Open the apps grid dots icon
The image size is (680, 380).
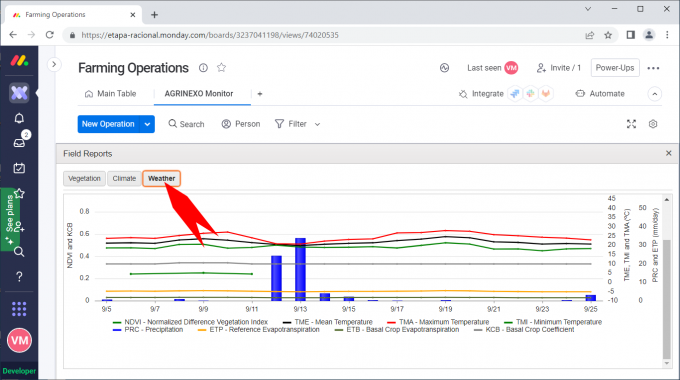[19, 309]
